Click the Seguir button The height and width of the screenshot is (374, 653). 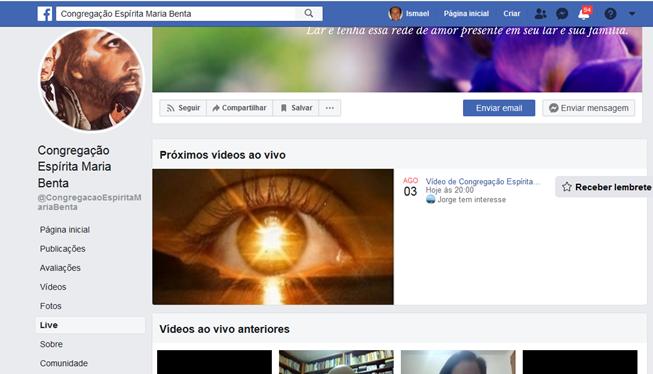[183, 108]
